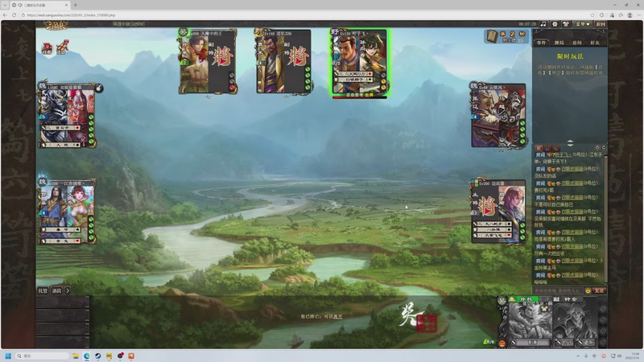Click the 发送 send button
Screen dimensions: 644x362
[x=599, y=290]
